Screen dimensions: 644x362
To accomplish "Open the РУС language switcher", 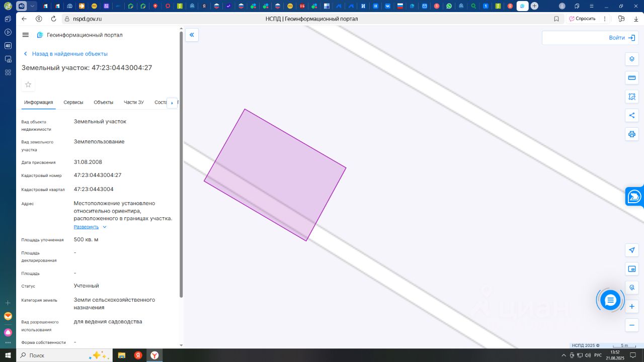I will pos(598,355).
